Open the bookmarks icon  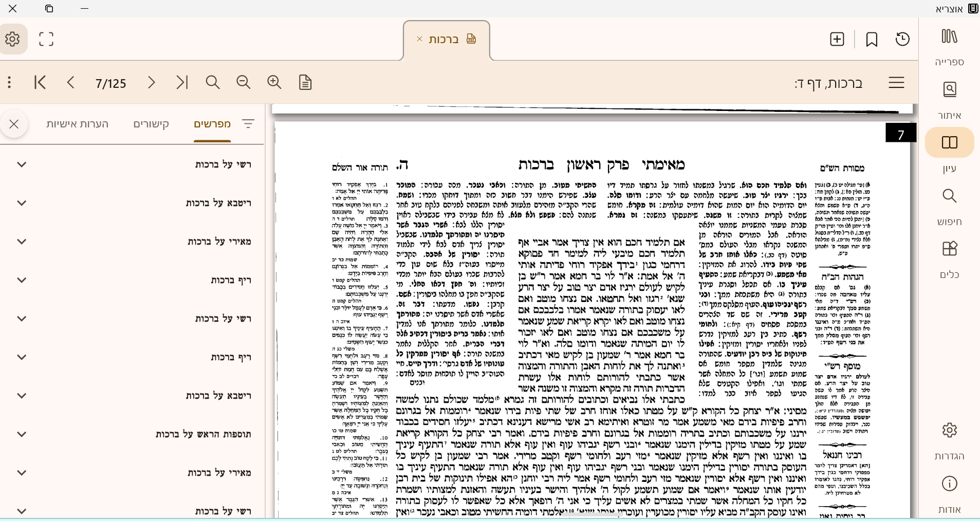click(x=871, y=39)
